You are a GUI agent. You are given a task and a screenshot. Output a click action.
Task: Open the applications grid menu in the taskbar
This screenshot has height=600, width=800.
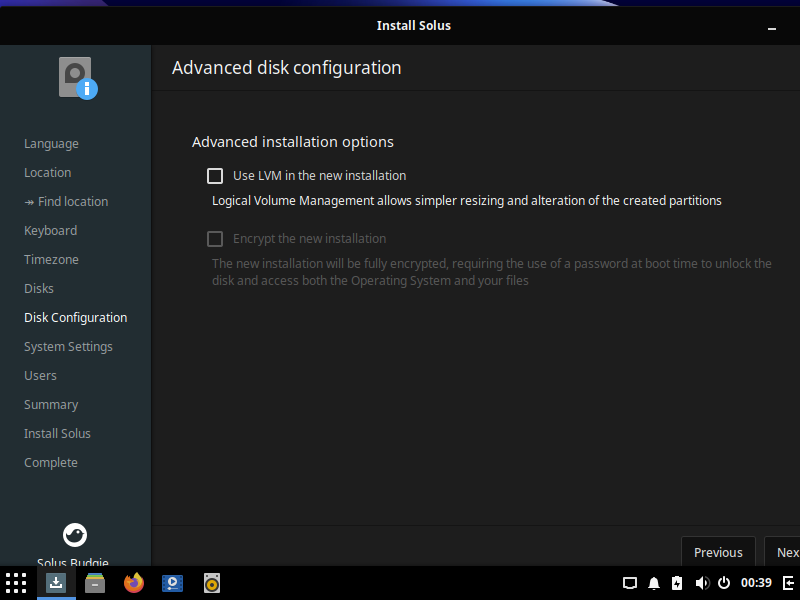(16, 583)
